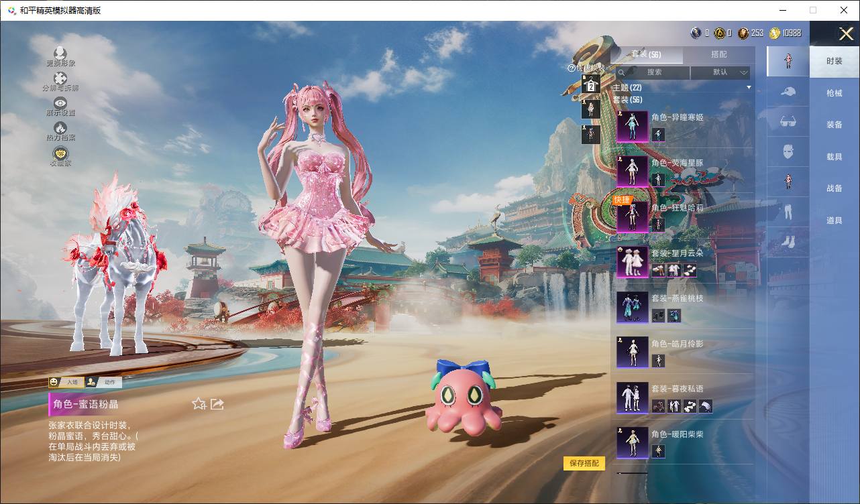The image size is (860, 504).
Task: Select the sunglasses category icon
Action: point(788,122)
